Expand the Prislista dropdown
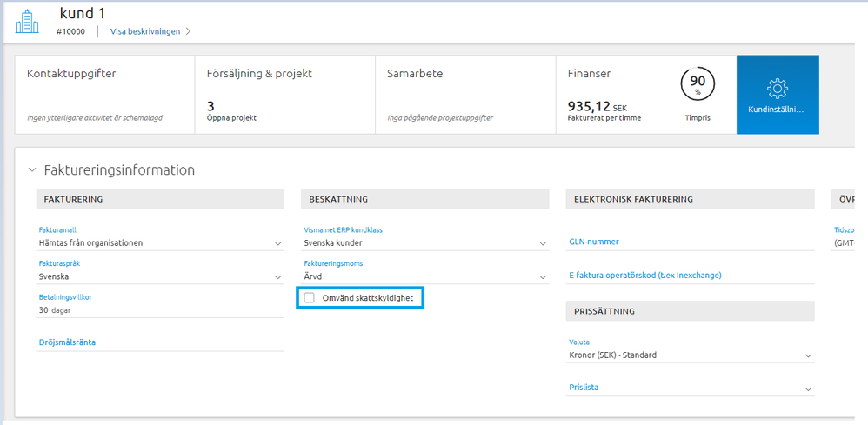Viewport: 868px width, 425px height. pyautogui.click(x=807, y=388)
